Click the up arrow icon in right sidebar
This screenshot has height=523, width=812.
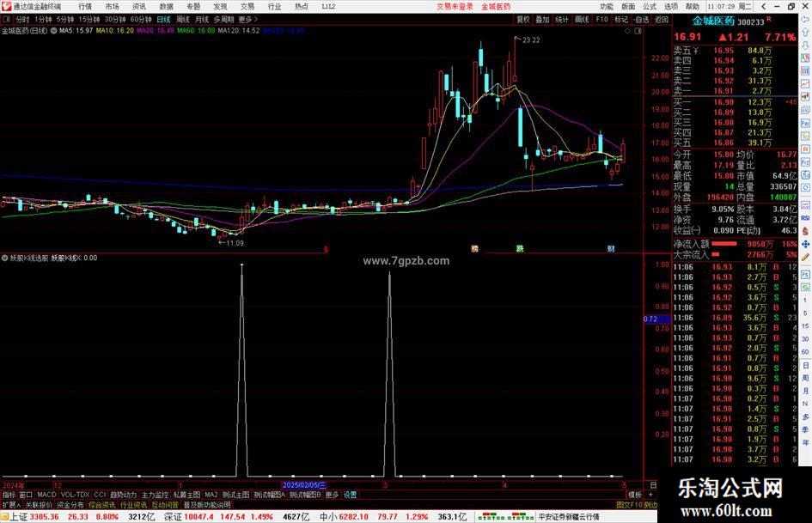click(805, 33)
